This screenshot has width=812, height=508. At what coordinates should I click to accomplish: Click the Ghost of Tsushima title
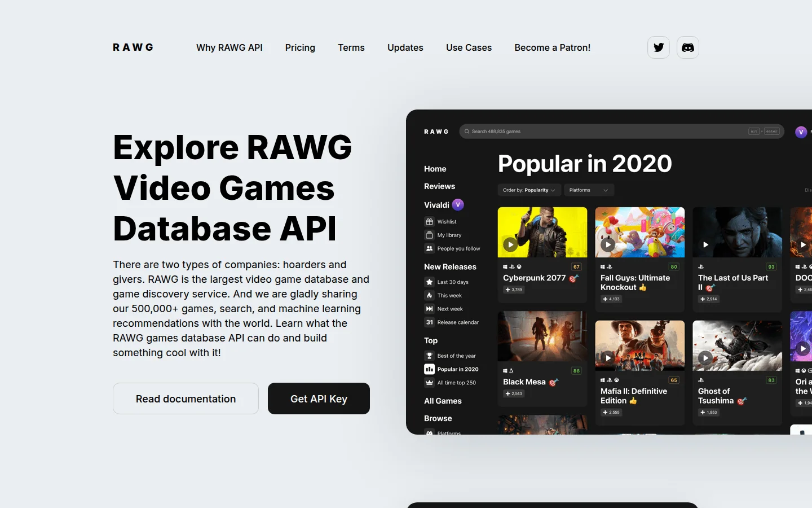click(x=716, y=396)
